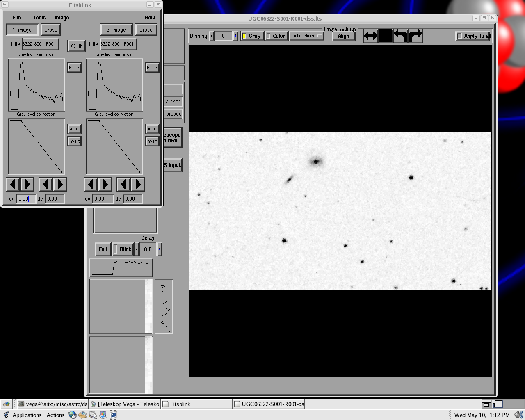Image resolution: width=525 pixels, height=420 pixels.
Task: Decrease blink Delay with left arrow
Action: click(137, 249)
